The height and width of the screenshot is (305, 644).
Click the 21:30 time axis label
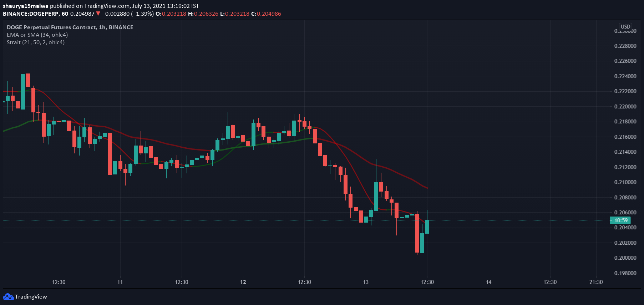tap(596, 282)
